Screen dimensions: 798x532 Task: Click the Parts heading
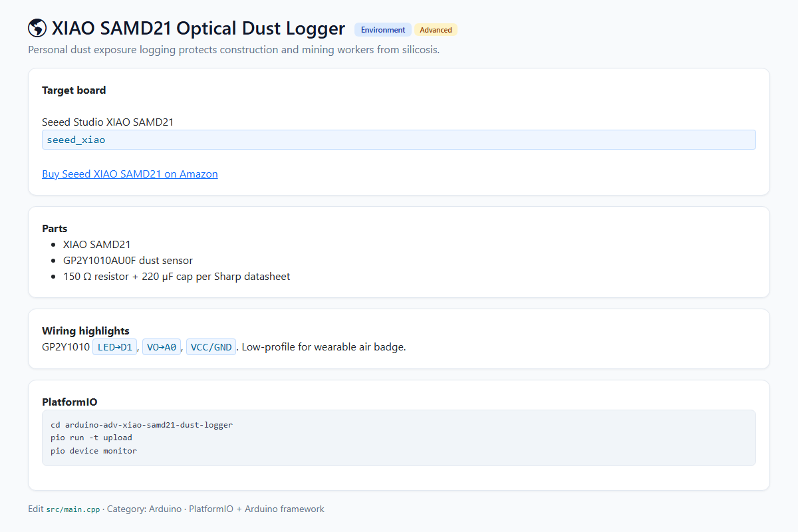[55, 229]
